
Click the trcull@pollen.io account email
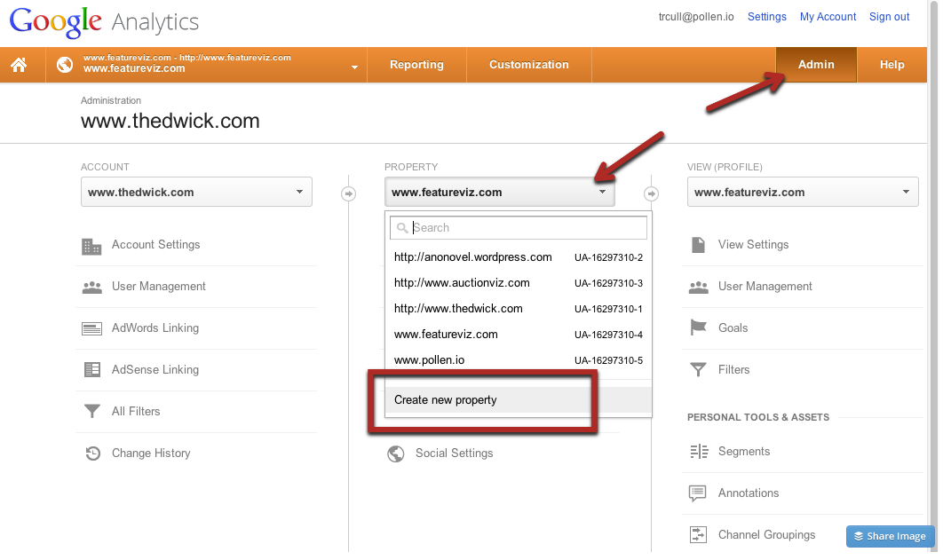[696, 17]
